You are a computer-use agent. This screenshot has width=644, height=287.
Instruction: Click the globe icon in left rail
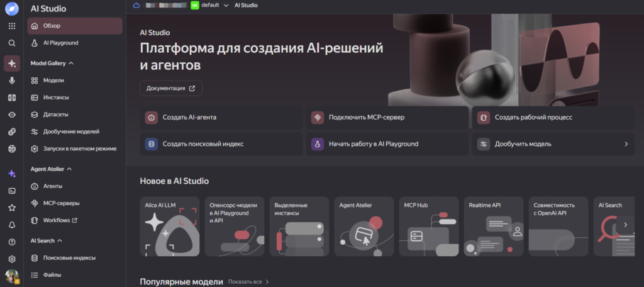coord(12,149)
